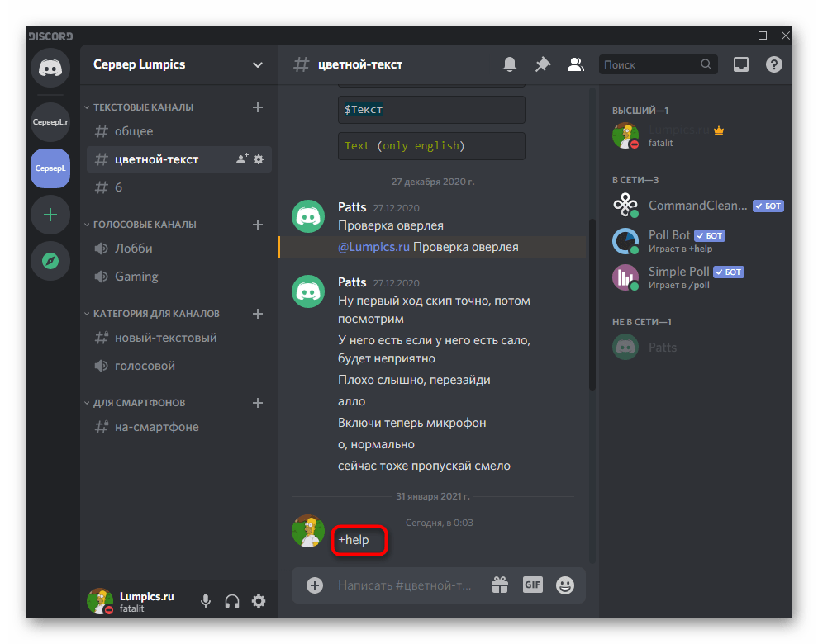The height and width of the screenshot is (644, 818).
Task: Click the $Текст code block
Action: coord(431,110)
